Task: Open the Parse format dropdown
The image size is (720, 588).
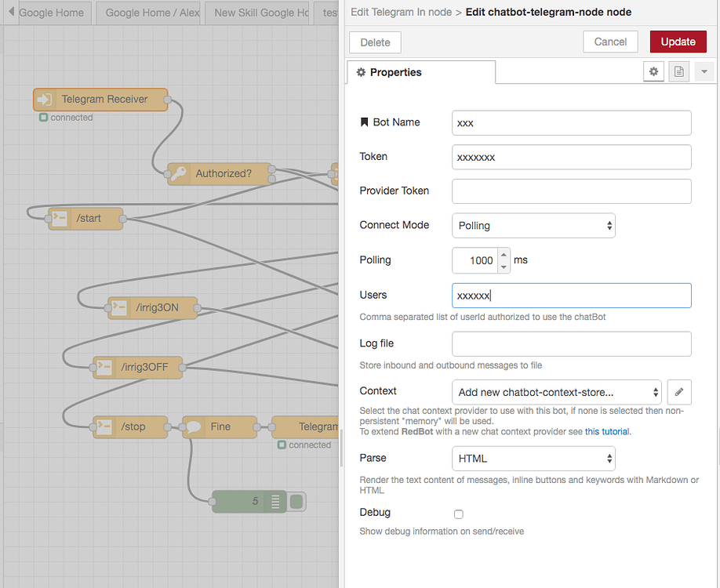Action: [x=533, y=458]
